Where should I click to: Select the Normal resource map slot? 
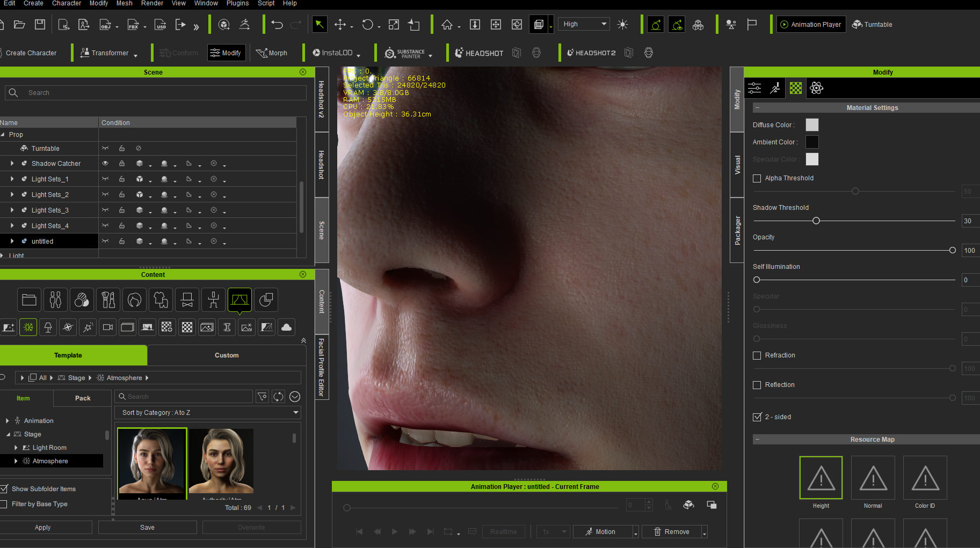tap(873, 478)
